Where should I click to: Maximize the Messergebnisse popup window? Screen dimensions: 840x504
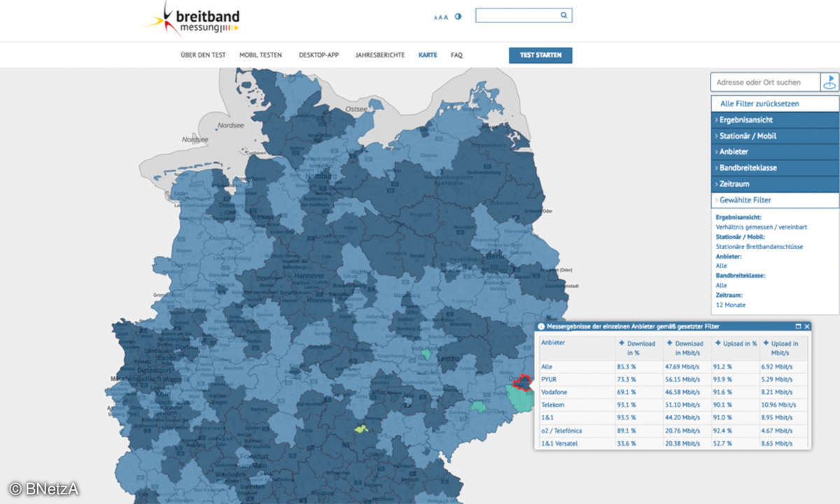coord(798,326)
